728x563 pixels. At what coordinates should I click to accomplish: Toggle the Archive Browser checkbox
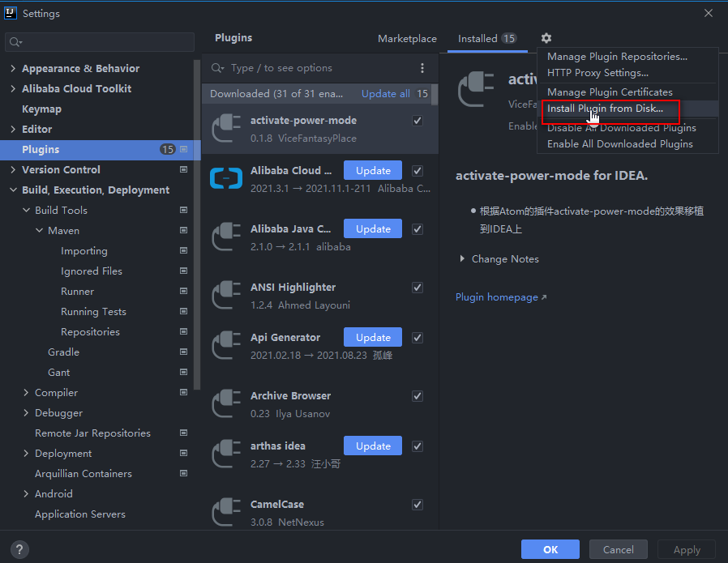point(418,396)
